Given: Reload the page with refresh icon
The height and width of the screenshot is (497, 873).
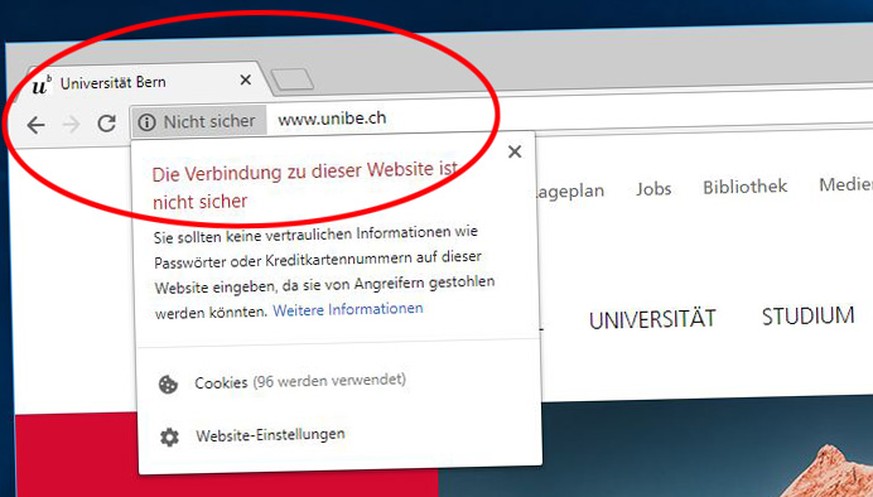Looking at the screenshot, I should click(106, 123).
